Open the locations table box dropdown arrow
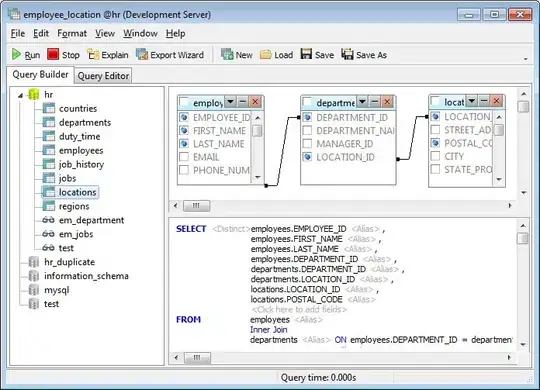This screenshot has height=390, width=540. tap(472, 101)
